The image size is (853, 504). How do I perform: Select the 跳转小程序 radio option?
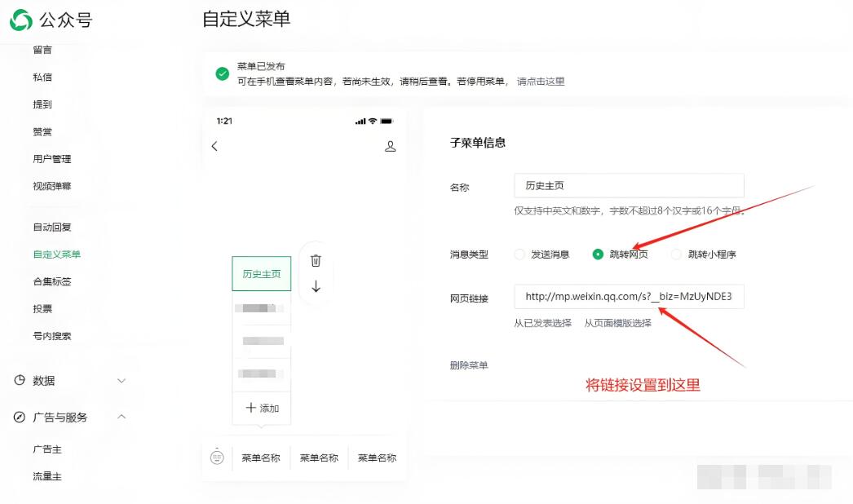(676, 254)
